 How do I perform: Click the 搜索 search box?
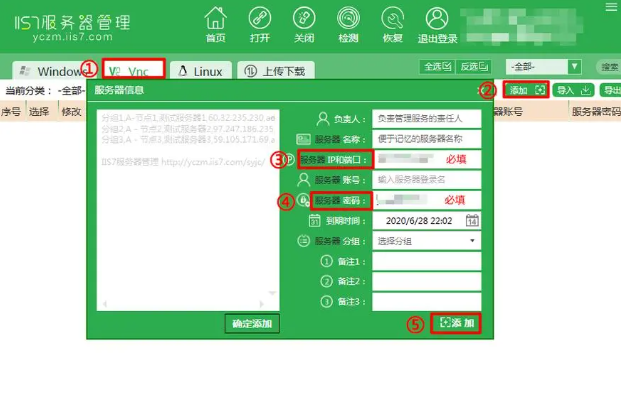click(x=609, y=67)
